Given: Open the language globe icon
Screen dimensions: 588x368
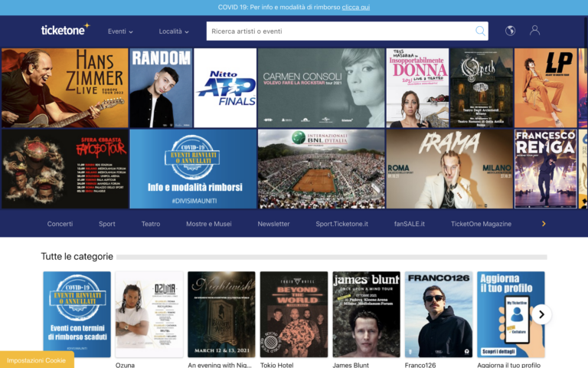Looking at the screenshot, I should point(511,31).
